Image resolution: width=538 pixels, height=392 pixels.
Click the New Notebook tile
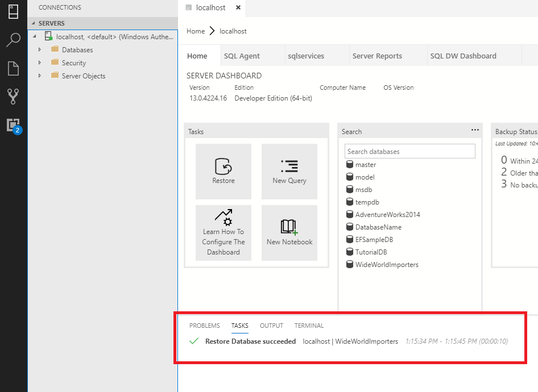[289, 233]
